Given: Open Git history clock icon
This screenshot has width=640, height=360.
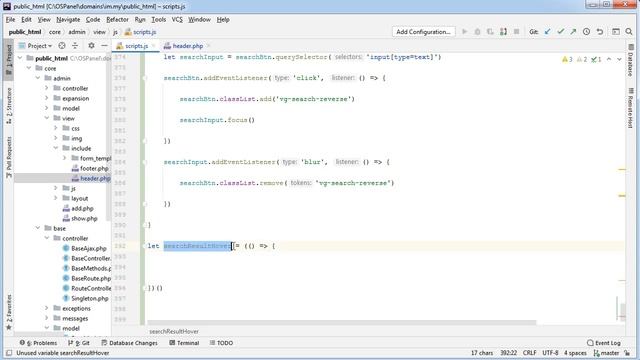Looking at the screenshot, I should click(x=587, y=31).
